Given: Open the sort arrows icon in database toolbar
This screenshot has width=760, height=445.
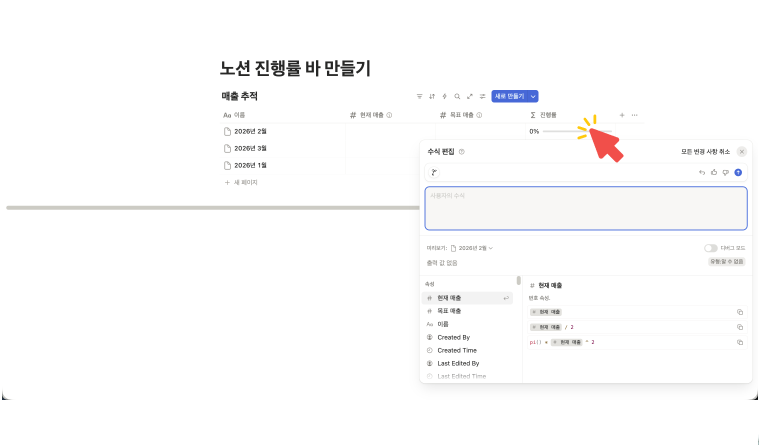Looking at the screenshot, I should pyautogui.click(x=432, y=96).
